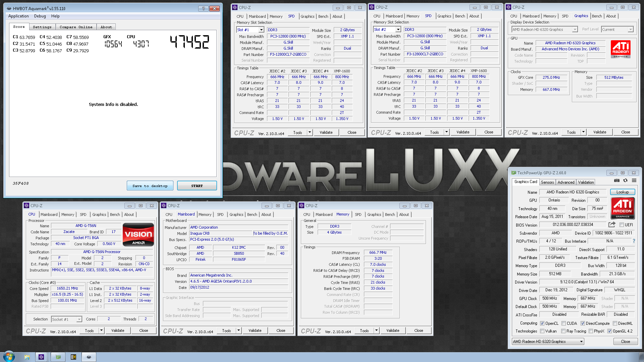Open the AMD Radeon display device dropdown in CPU-Z
644x362 pixels.
point(545,29)
